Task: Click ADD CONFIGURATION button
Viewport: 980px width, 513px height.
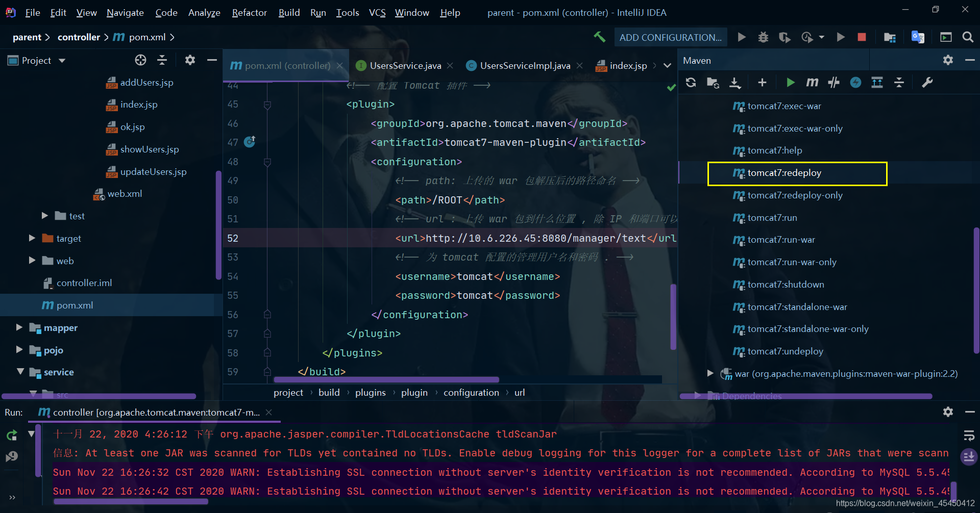Action: coord(670,37)
